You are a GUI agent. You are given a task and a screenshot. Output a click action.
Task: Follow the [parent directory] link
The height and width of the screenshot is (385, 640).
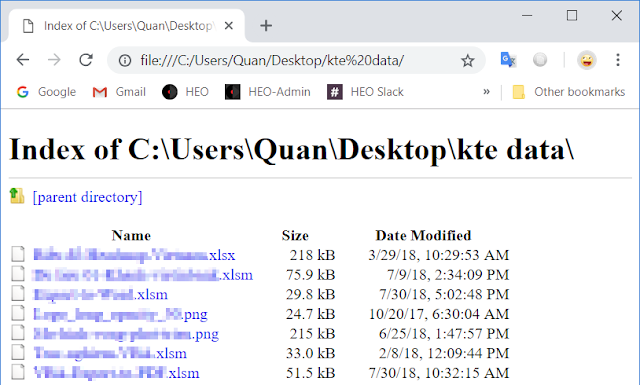click(x=87, y=197)
